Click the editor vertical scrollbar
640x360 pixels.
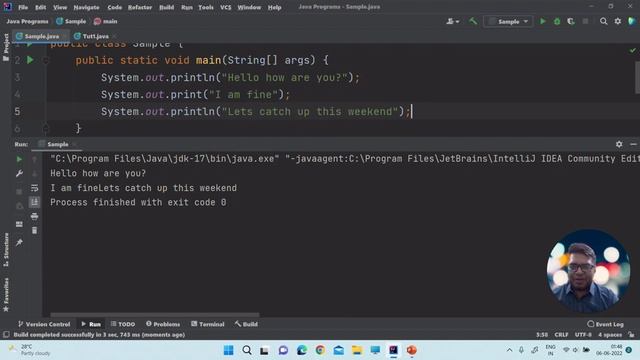(637, 77)
